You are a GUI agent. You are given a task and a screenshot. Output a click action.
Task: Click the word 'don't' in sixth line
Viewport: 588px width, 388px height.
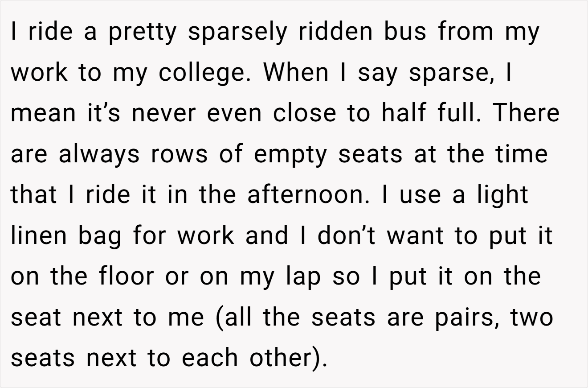tap(346, 235)
